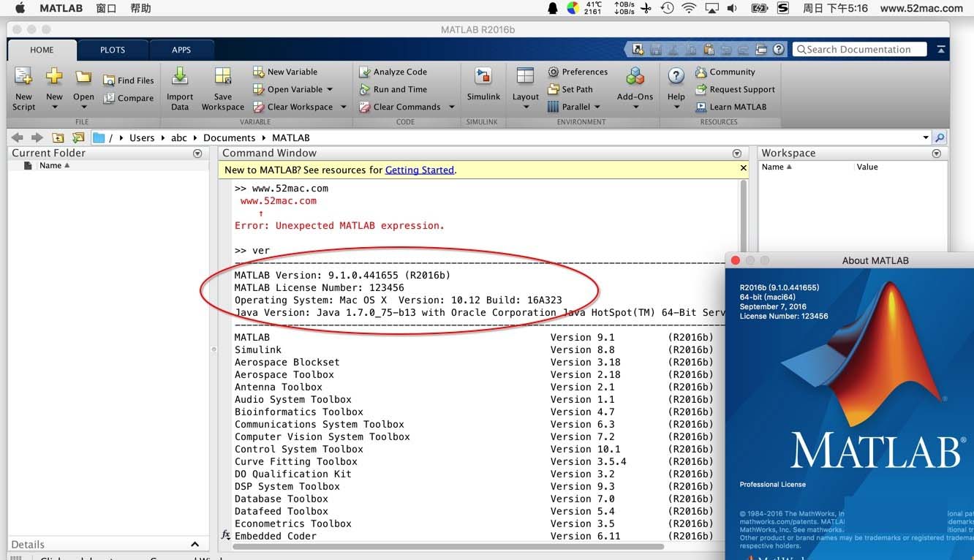
Task: Expand the Clear Commands dropdown arrow
Action: click(451, 107)
